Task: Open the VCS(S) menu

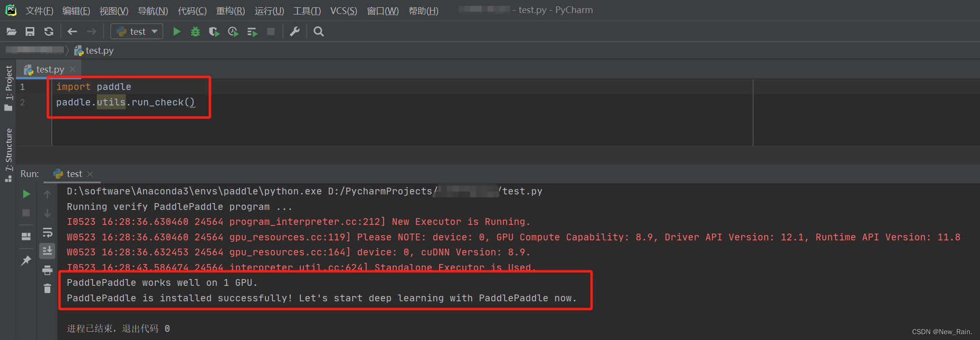Action: tap(343, 11)
